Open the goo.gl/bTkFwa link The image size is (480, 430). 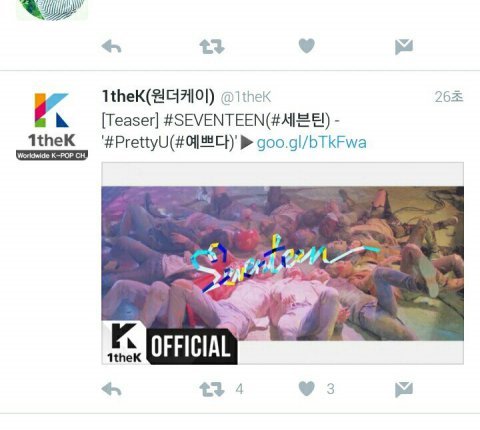click(x=311, y=143)
